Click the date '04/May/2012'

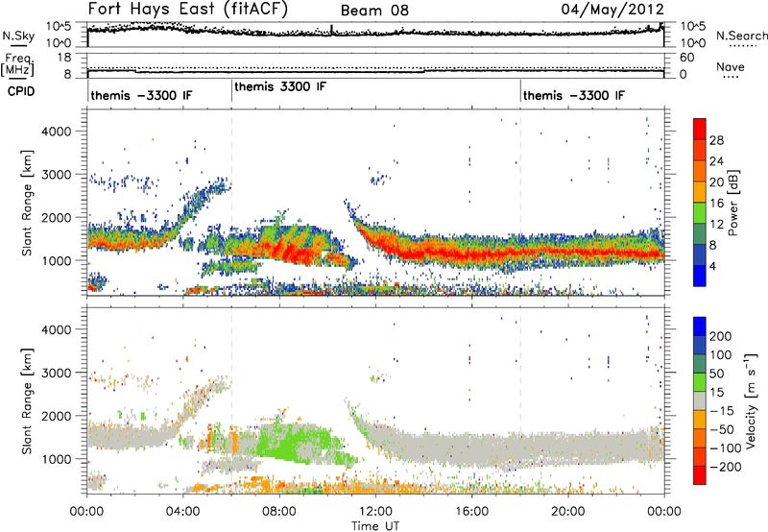pos(612,10)
